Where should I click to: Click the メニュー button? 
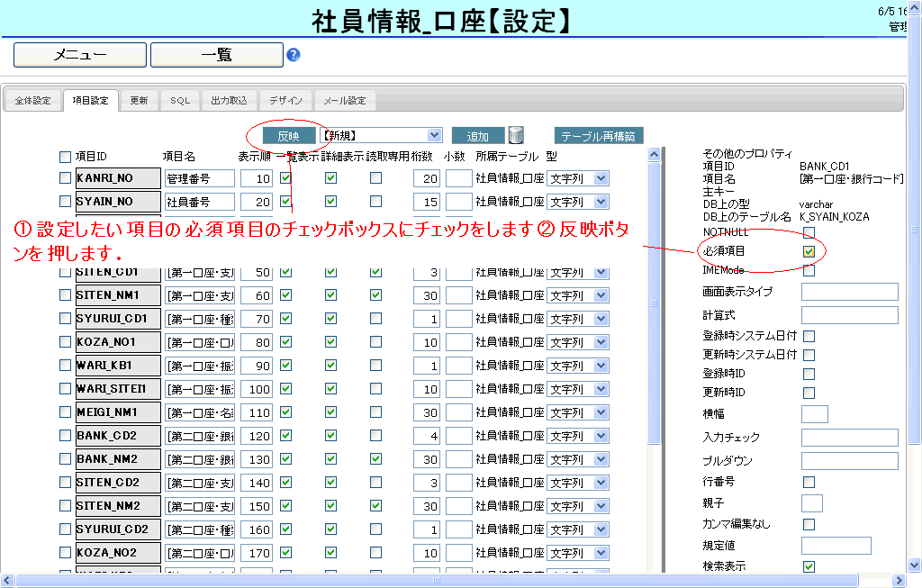tap(79, 55)
